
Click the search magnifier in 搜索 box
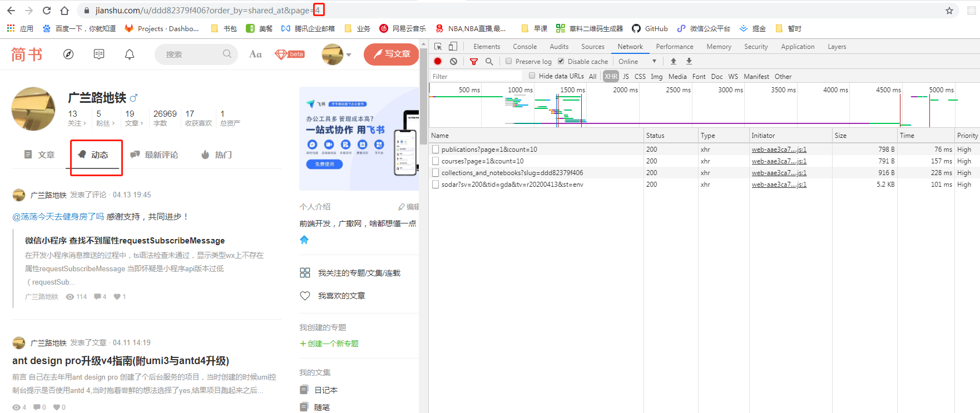tap(227, 54)
